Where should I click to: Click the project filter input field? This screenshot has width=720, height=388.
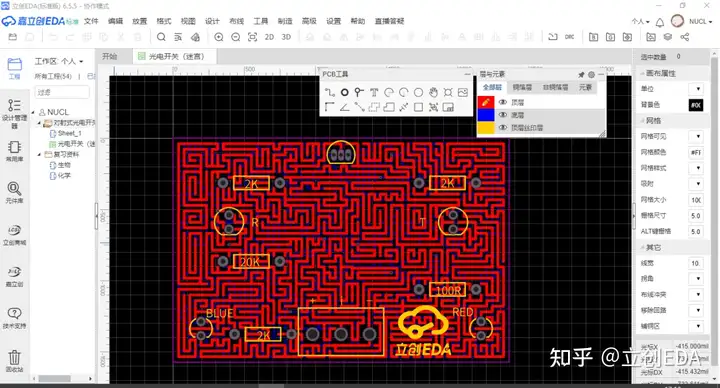[62, 92]
